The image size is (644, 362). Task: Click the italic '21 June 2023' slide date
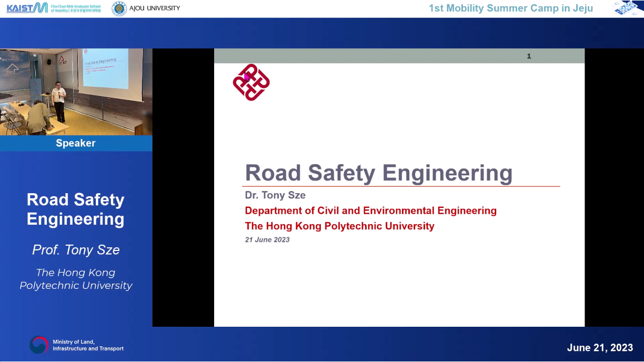[x=267, y=240]
